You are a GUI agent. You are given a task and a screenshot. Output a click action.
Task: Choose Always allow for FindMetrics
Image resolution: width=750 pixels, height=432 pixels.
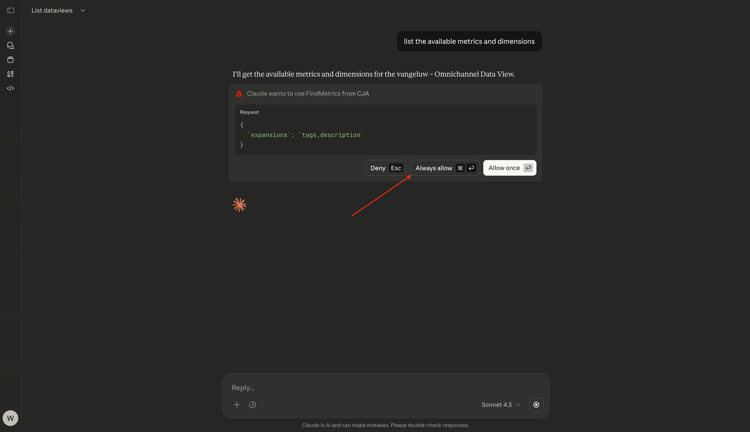445,168
